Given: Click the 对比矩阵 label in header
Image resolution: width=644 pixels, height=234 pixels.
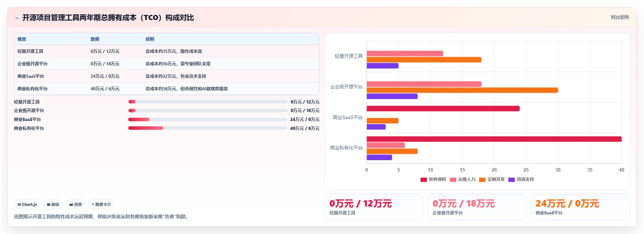Looking at the screenshot, I should point(620,17).
